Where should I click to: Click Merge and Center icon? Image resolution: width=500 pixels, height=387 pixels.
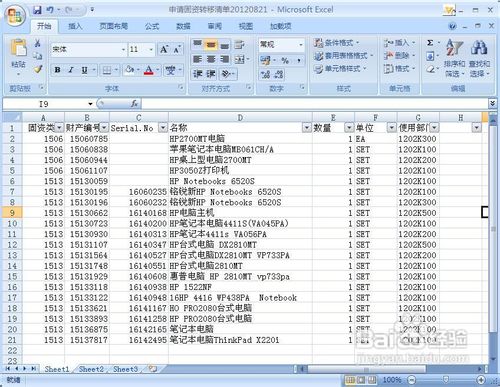pyautogui.click(x=239, y=59)
